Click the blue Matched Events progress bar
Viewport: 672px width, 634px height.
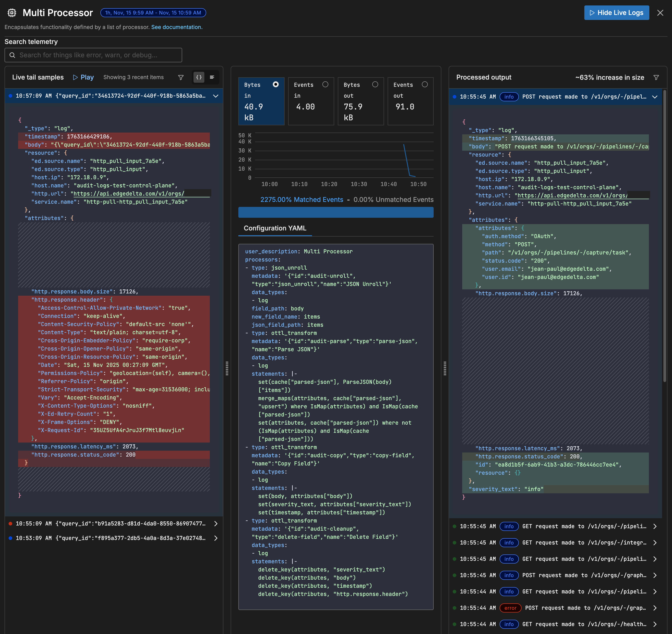[336, 212]
